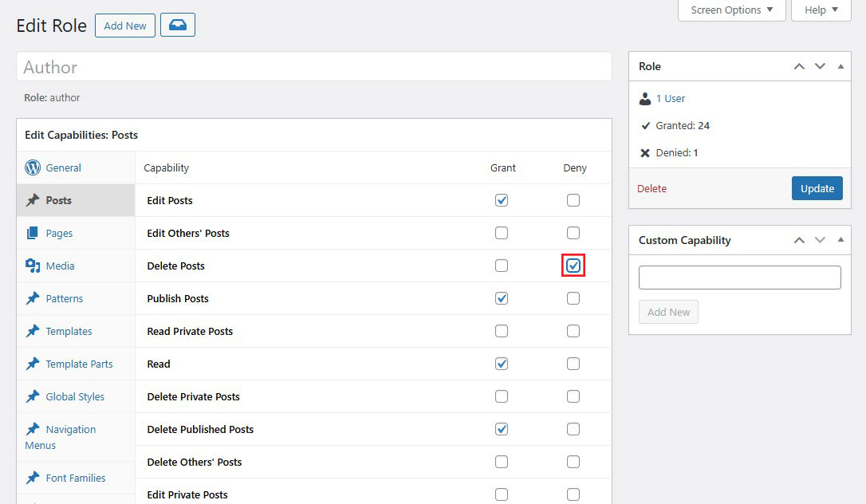Check Deny for Delete Private Posts

573,396
